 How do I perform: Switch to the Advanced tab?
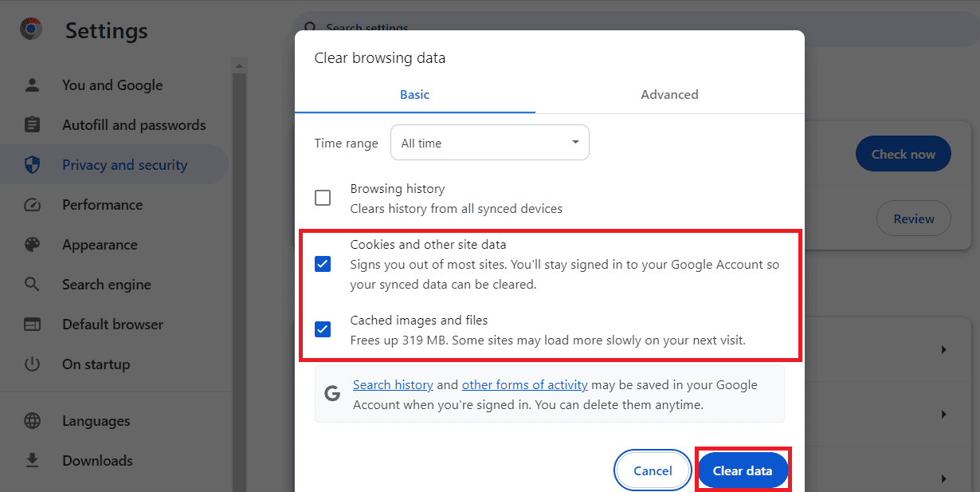click(668, 94)
